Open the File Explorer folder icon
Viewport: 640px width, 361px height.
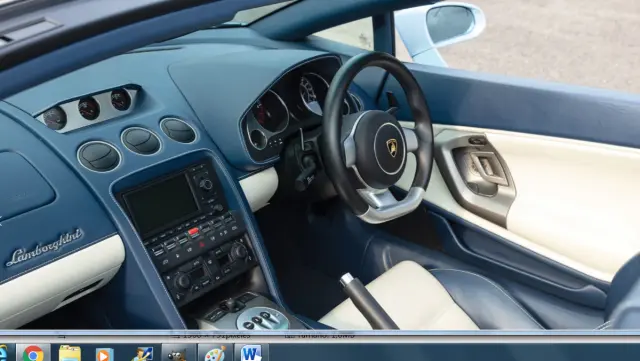(70, 353)
